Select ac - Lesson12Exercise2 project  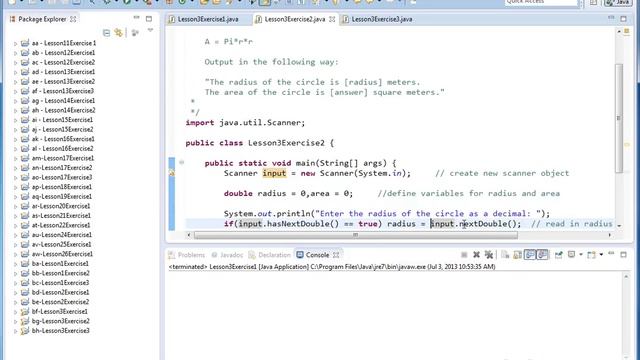(63, 62)
